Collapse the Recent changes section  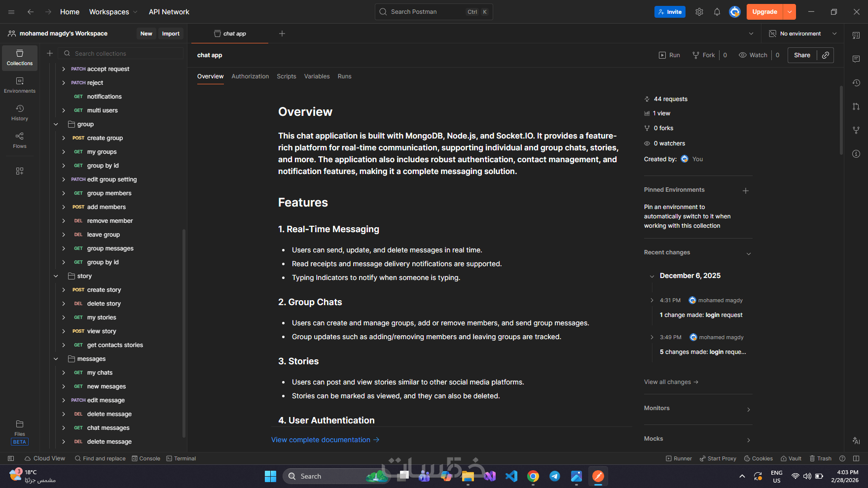[x=749, y=254]
